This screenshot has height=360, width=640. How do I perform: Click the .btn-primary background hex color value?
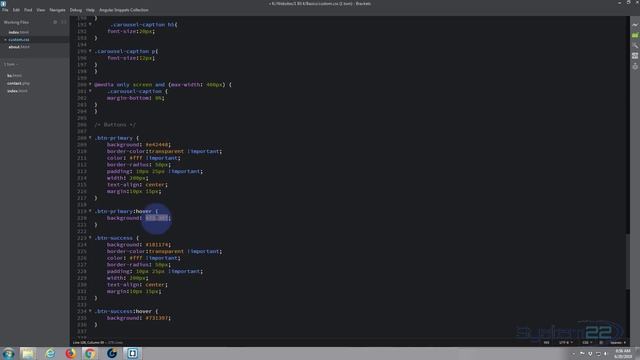(157, 144)
